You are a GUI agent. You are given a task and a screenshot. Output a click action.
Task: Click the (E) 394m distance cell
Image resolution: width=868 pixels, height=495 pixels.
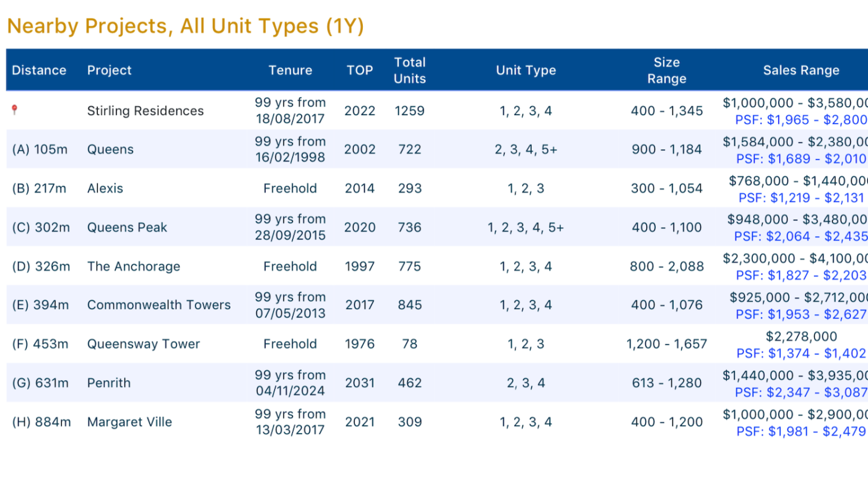click(41, 305)
